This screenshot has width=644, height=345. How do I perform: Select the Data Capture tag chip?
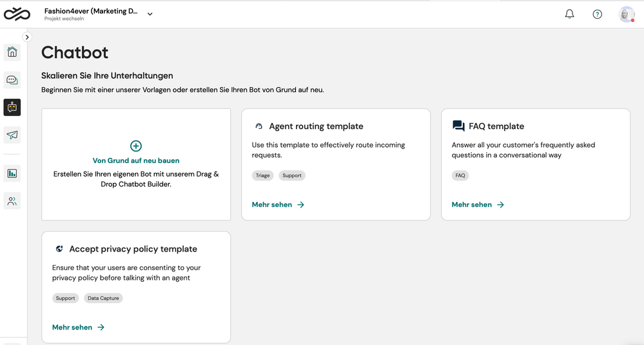(x=103, y=298)
